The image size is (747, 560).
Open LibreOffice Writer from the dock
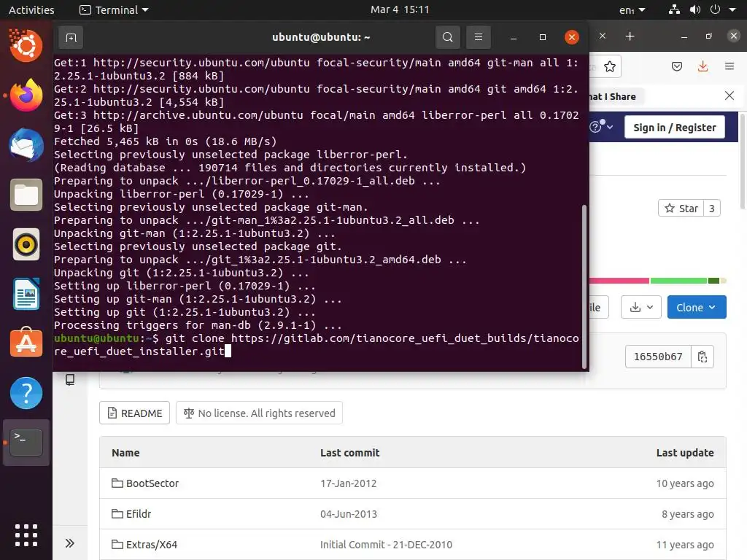pos(26,294)
